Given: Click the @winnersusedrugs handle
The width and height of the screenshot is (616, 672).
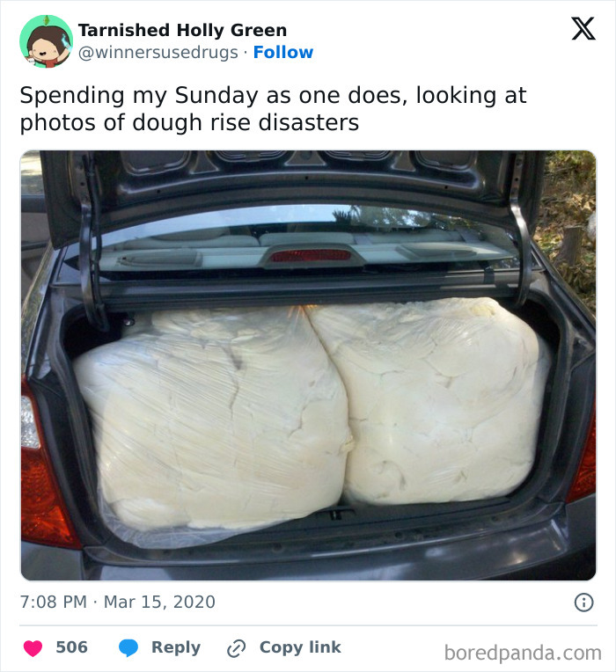Looking at the screenshot, I should coord(158,53).
